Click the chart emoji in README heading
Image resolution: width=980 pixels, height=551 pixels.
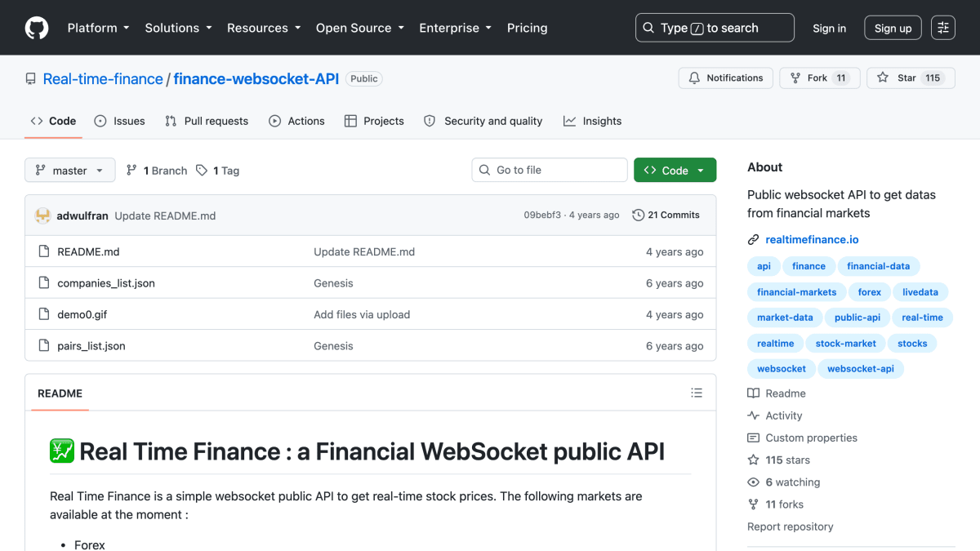coord(62,451)
